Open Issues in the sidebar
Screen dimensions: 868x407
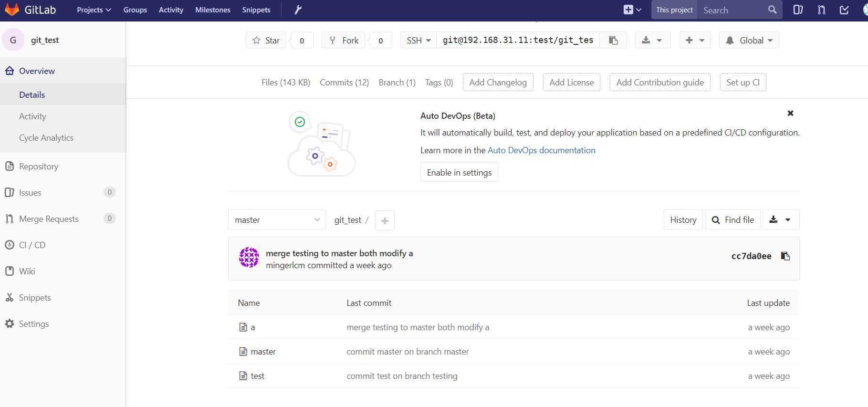point(63,192)
